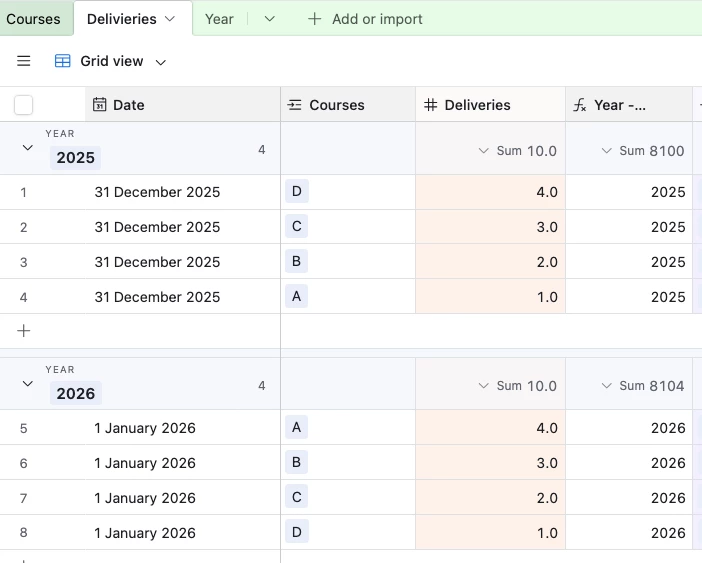Collapse the 2025 year group
This screenshot has height=563, width=702.
[x=28, y=148]
